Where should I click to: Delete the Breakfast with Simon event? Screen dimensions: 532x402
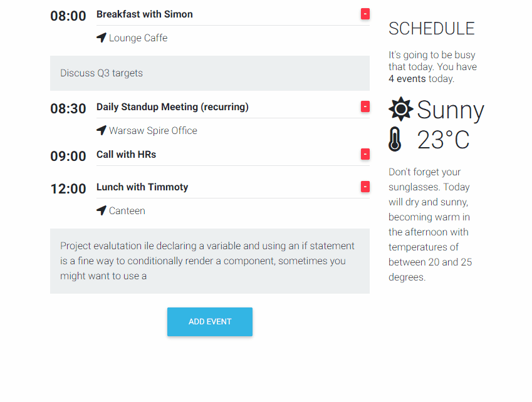click(x=365, y=14)
